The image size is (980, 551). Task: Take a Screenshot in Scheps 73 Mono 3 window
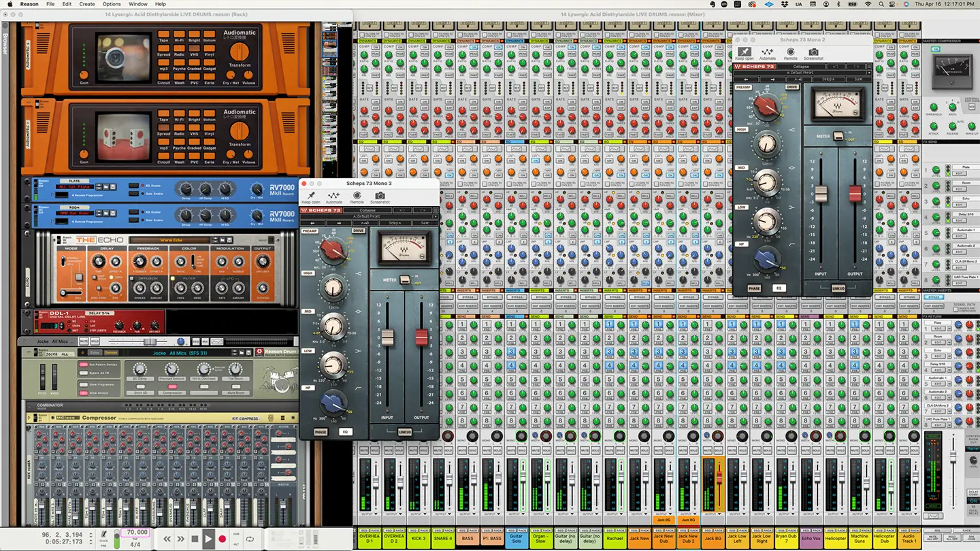coord(380,196)
